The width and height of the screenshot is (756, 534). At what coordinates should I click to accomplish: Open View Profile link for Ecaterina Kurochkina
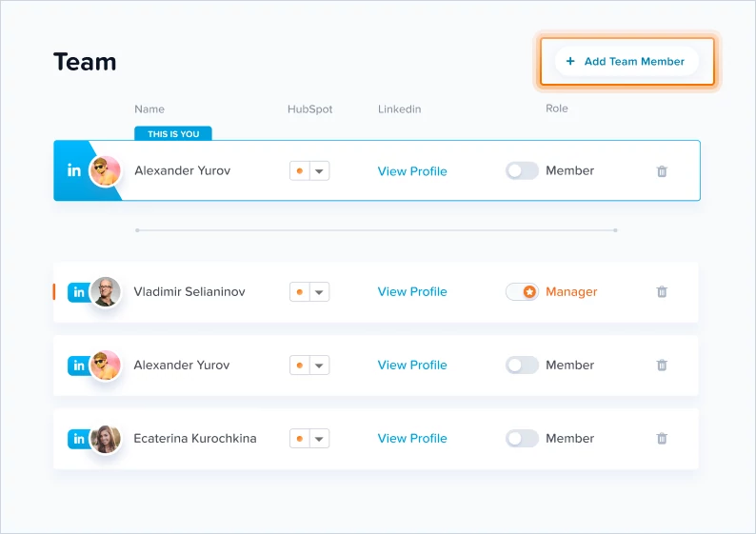pos(412,438)
